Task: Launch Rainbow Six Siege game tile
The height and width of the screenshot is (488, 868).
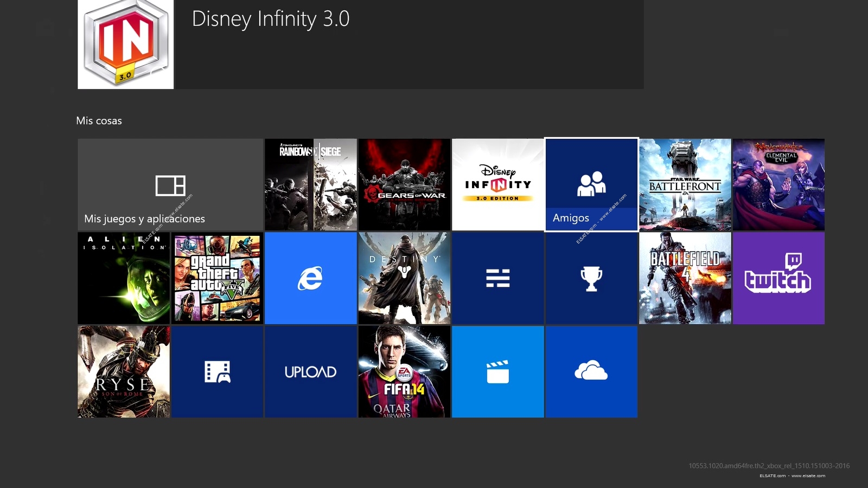Action: (311, 184)
